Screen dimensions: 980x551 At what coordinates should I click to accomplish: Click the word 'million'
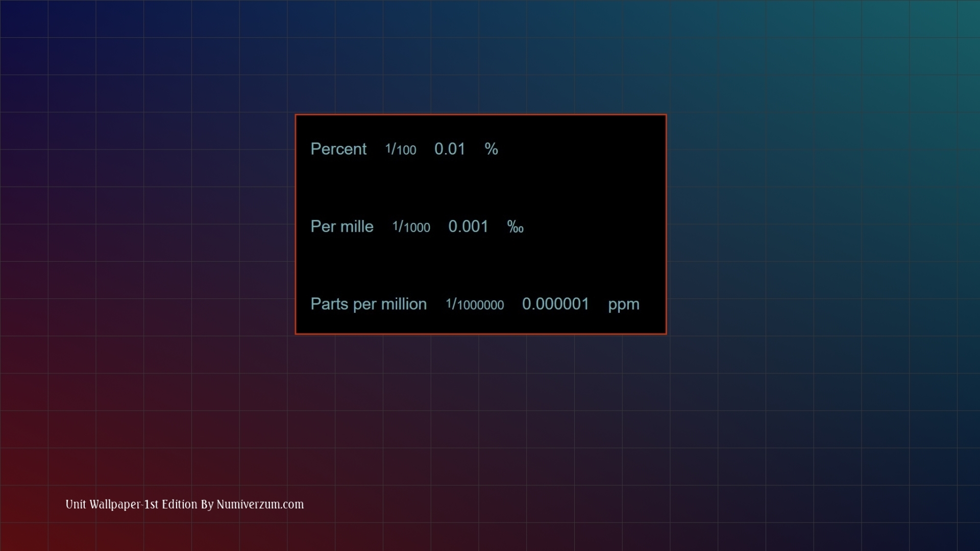coord(403,304)
